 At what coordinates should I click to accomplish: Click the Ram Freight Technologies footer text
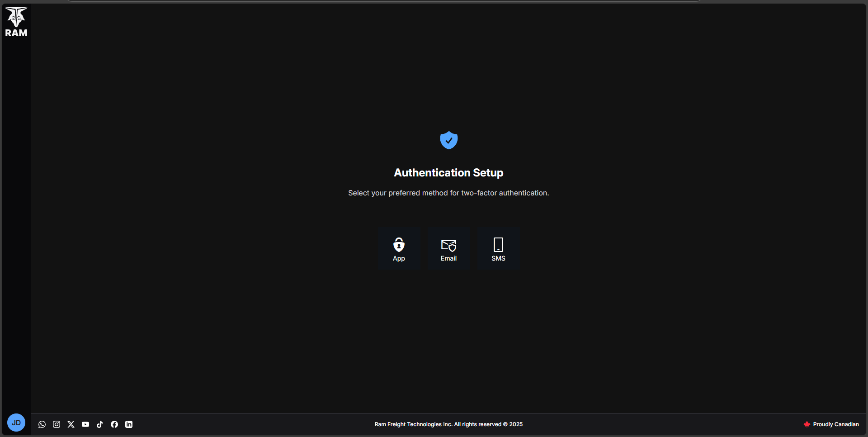(x=448, y=424)
